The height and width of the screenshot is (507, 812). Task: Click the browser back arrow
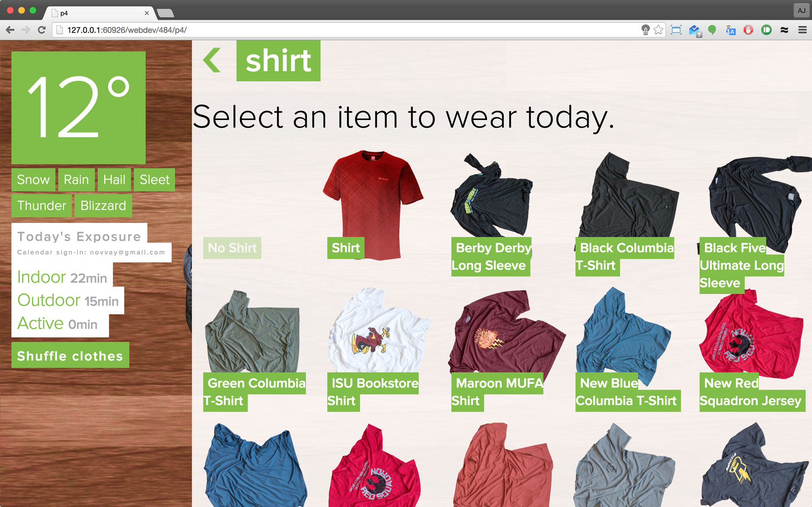tap(11, 30)
